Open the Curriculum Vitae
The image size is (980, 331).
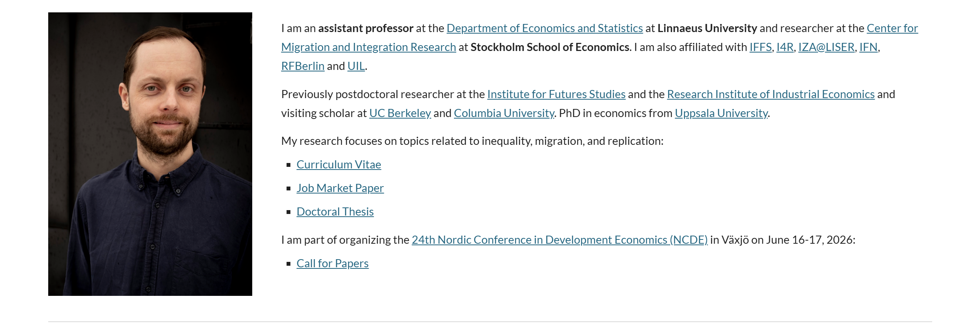pyautogui.click(x=339, y=165)
